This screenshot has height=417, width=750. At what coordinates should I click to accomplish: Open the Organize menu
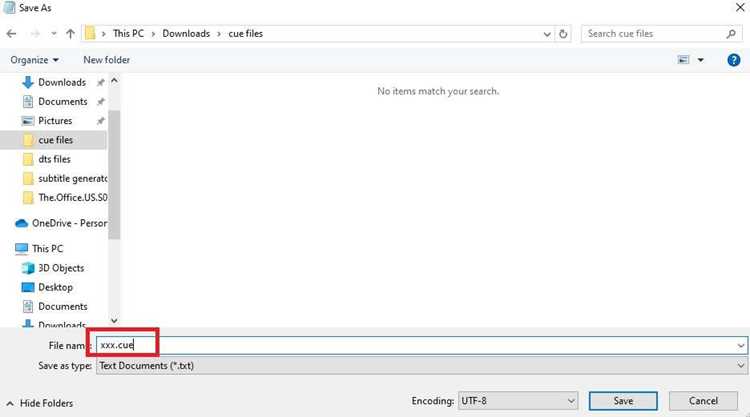tap(34, 60)
